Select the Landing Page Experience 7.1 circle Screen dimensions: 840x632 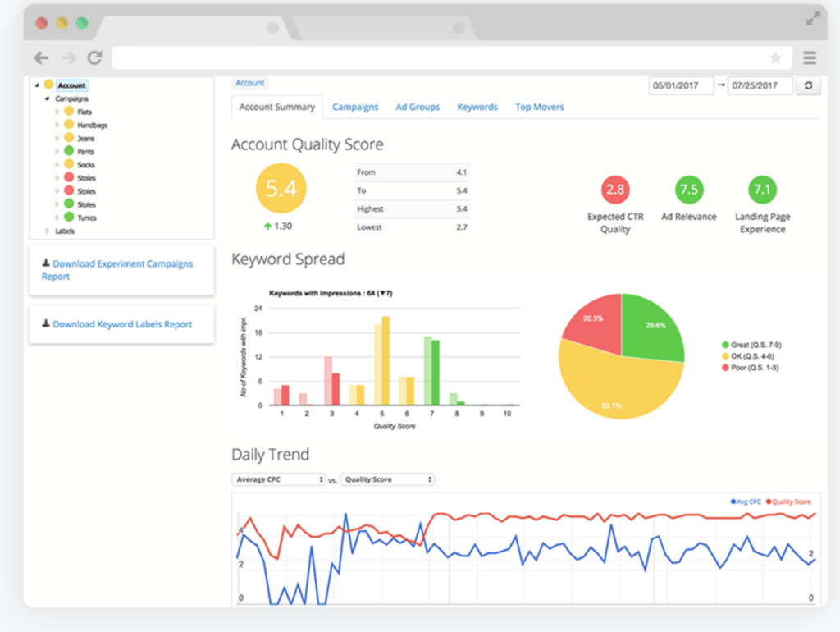pyautogui.click(x=762, y=188)
